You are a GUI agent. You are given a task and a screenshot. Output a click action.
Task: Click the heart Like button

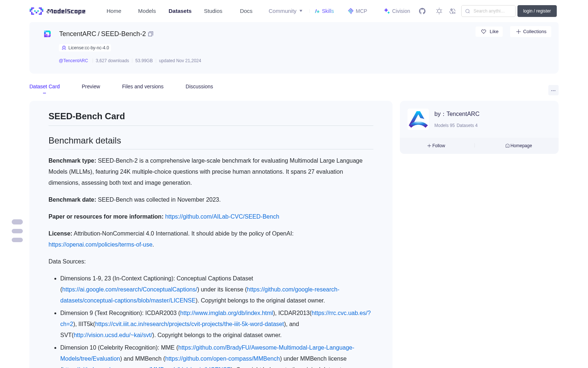489,32
